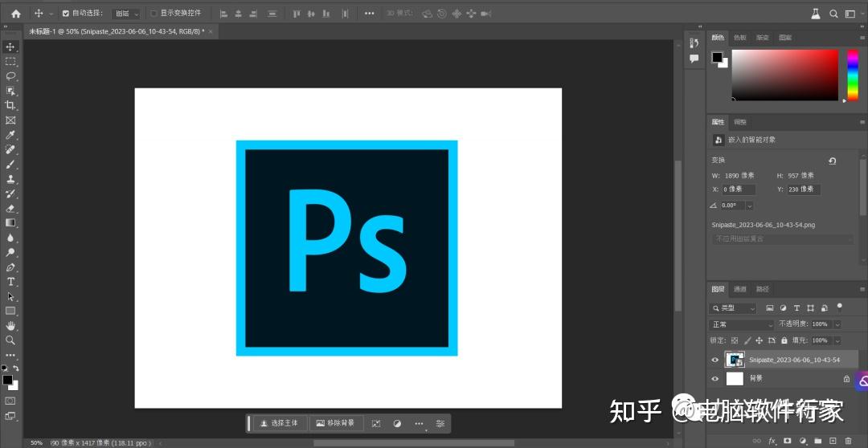The image size is (868, 448).
Task: Select the Move tool in the toolbox
Action: point(10,47)
